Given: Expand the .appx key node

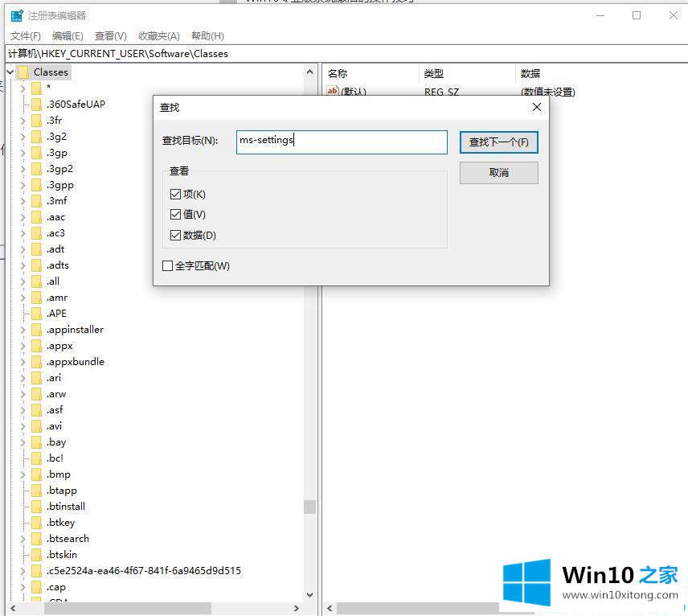Looking at the screenshot, I should [x=23, y=346].
